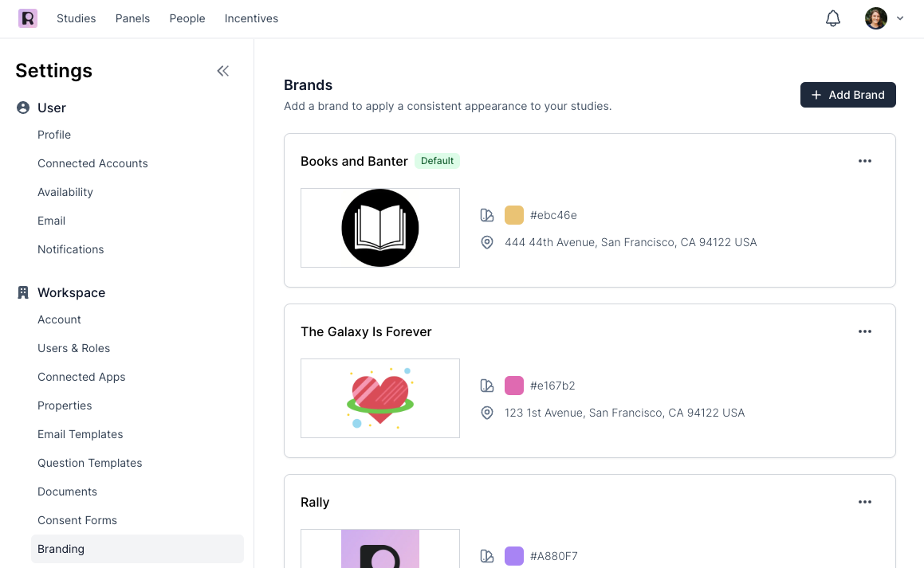Open more options for Books and Banter
Viewport: 924px width, 568px height.
tap(865, 161)
